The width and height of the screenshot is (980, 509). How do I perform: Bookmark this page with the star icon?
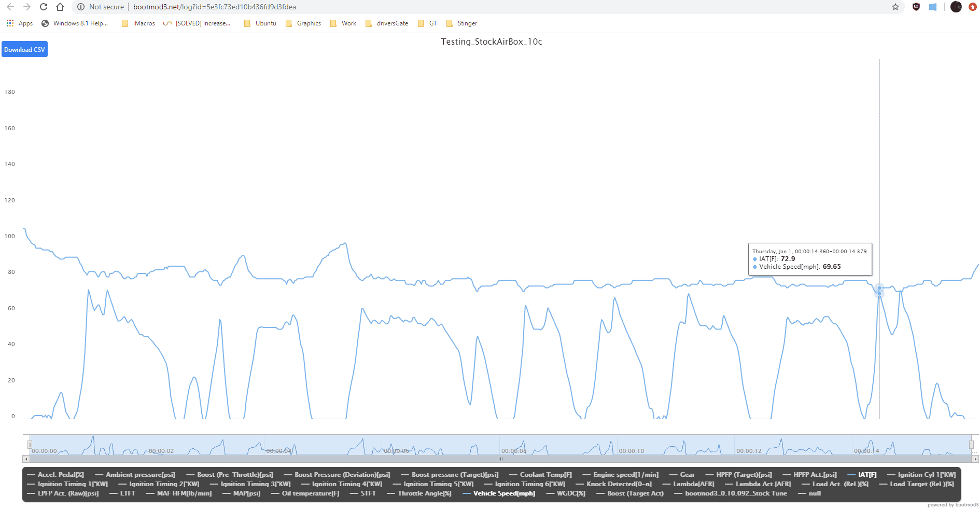tap(895, 7)
